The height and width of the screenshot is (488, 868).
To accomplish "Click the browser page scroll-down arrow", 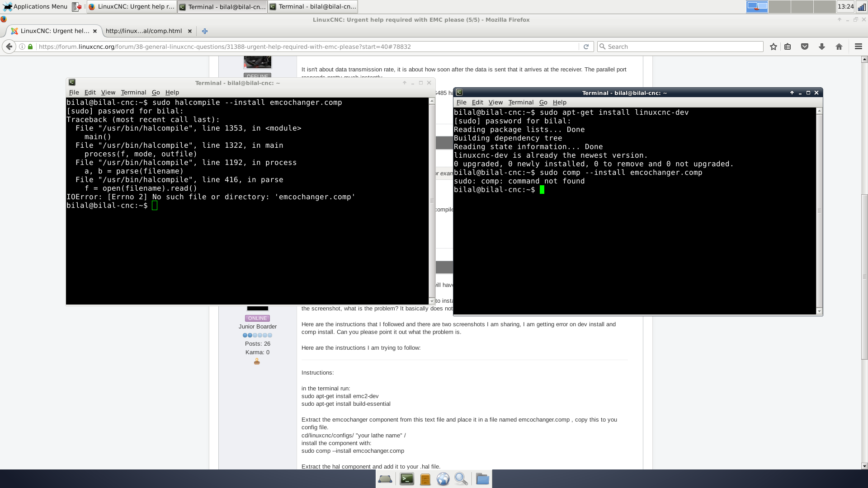I will pyautogui.click(x=864, y=466).
